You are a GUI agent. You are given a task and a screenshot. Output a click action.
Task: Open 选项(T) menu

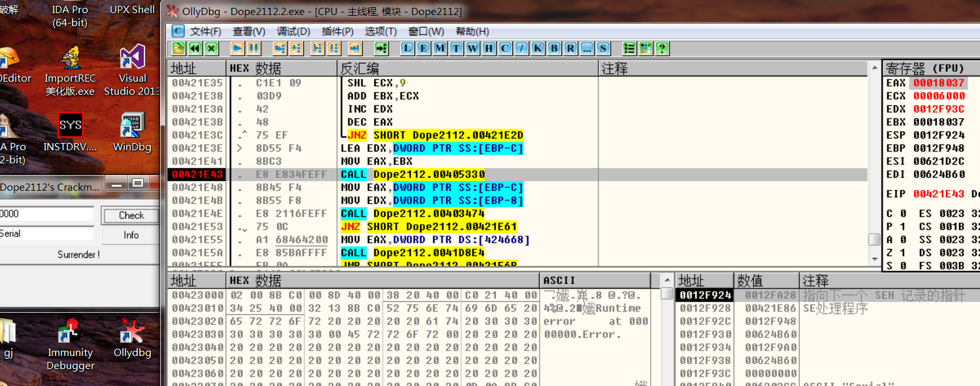(x=381, y=31)
